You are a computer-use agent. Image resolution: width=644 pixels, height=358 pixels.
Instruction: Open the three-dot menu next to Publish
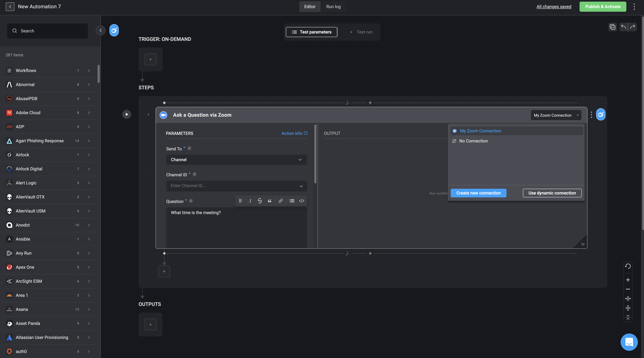[x=634, y=7]
